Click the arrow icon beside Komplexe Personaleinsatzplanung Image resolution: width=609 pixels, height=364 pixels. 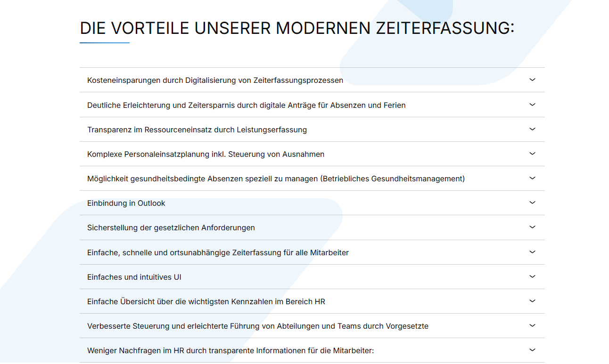point(532,154)
